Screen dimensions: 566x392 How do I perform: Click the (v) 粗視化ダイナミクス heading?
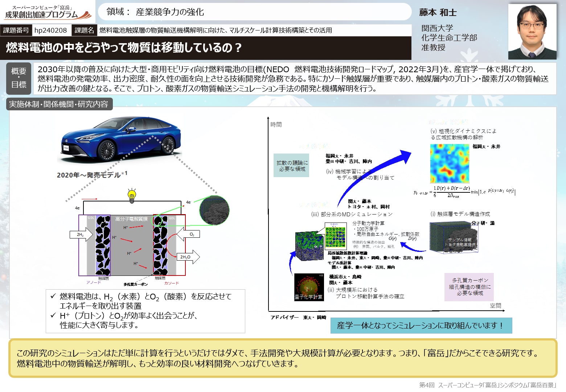tap(463, 134)
